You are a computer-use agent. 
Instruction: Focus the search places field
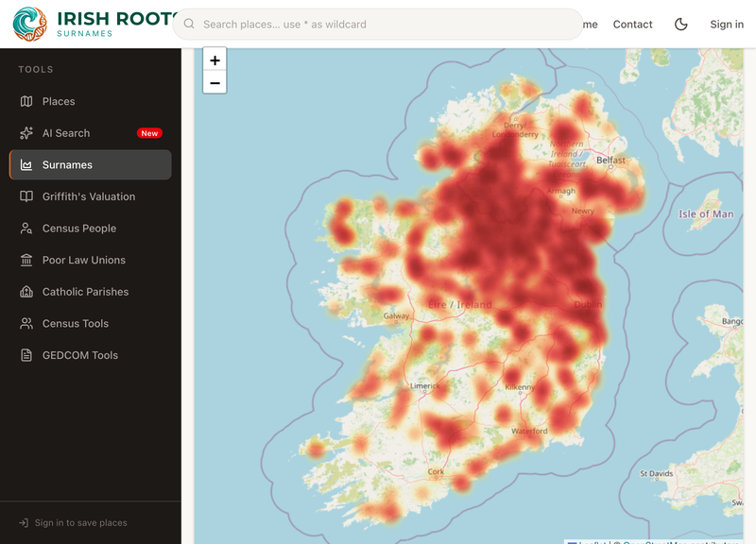coord(378,25)
